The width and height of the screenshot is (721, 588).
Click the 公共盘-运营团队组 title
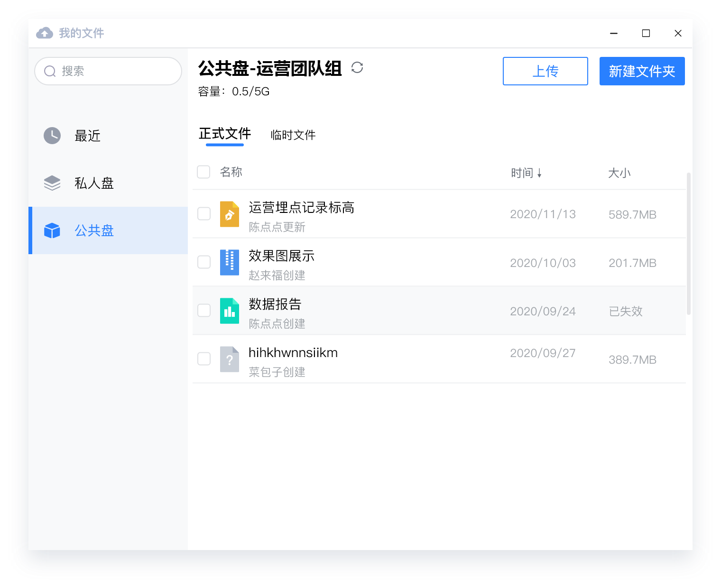pos(270,69)
